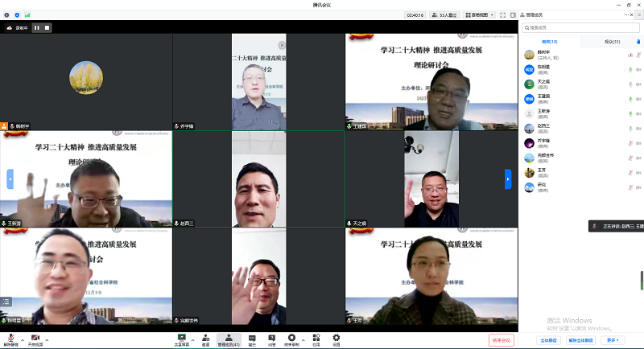Open the 共享屏幕 screen share tool
Screen dimensions: 644x349
(x=182, y=338)
